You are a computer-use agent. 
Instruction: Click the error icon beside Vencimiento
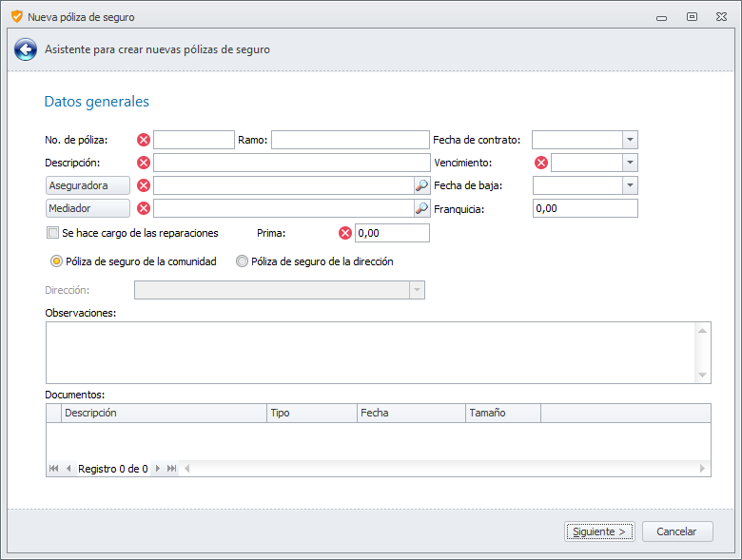[541, 163]
